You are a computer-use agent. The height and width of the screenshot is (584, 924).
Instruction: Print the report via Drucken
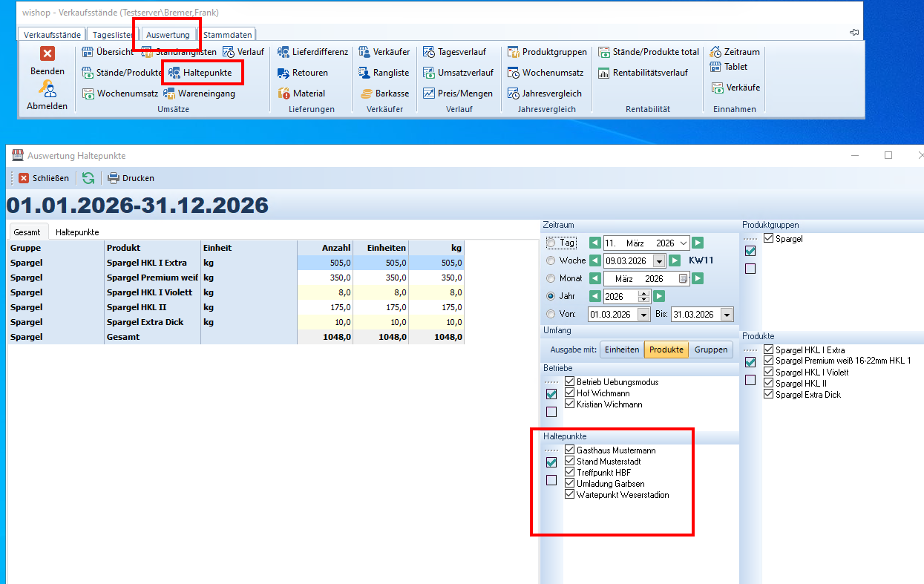pyautogui.click(x=131, y=178)
